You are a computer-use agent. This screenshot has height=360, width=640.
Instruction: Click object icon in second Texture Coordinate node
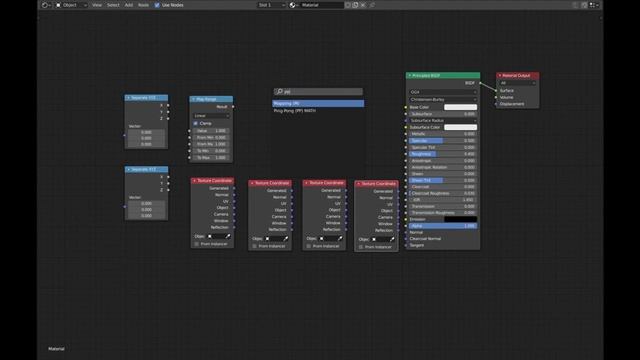pyautogui.click(x=268, y=238)
